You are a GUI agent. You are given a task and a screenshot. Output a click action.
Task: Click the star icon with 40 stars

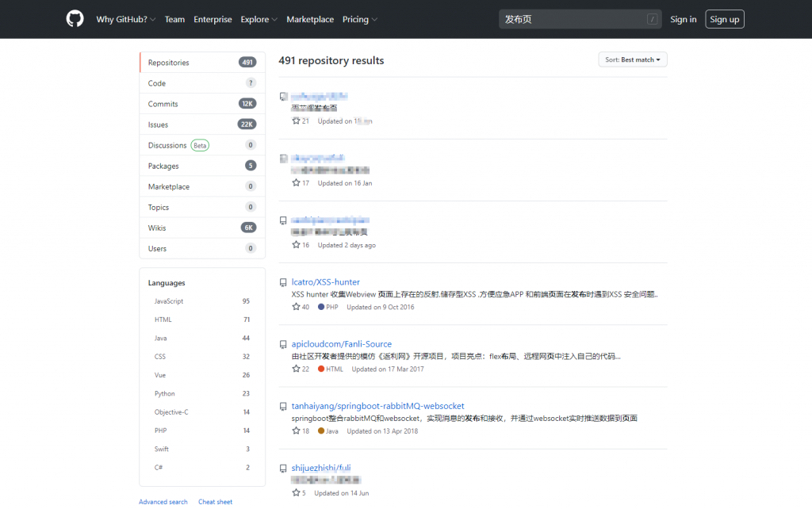[x=296, y=307]
